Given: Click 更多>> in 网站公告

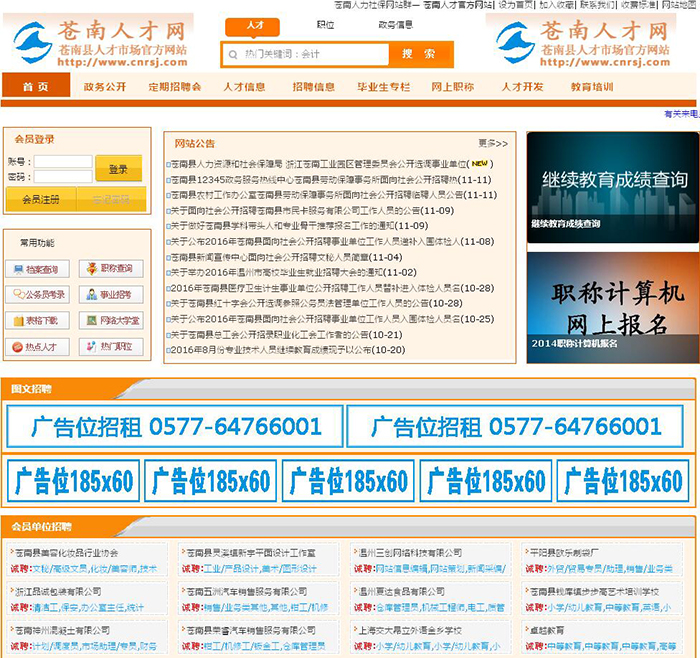Looking at the screenshot, I should point(493,143).
